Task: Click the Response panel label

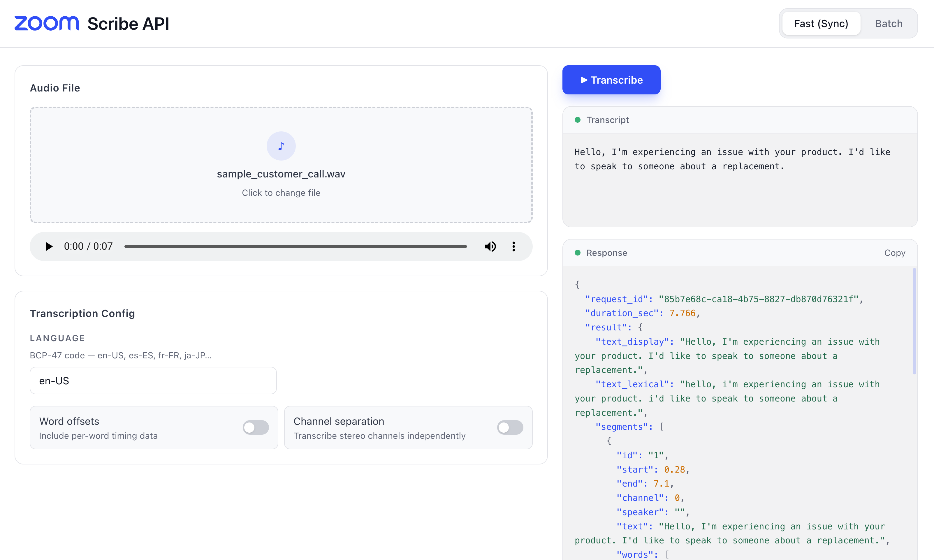Action: pyautogui.click(x=607, y=253)
